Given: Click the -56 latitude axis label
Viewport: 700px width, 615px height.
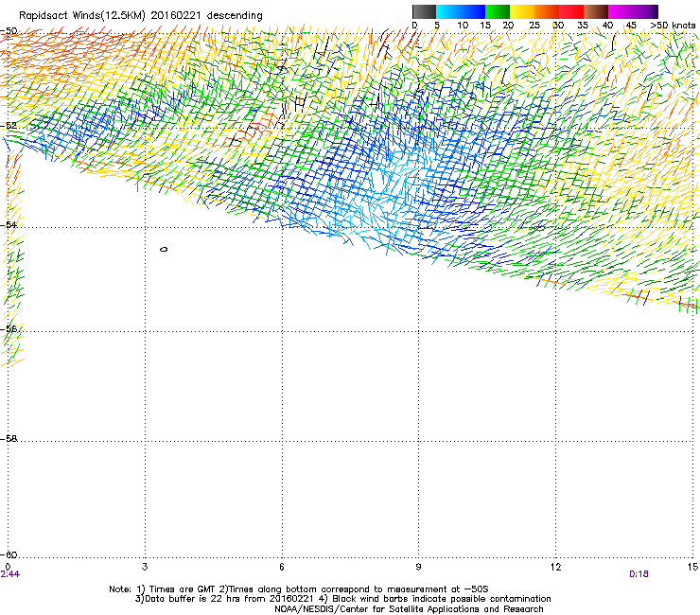Looking at the screenshot, I should (9, 328).
